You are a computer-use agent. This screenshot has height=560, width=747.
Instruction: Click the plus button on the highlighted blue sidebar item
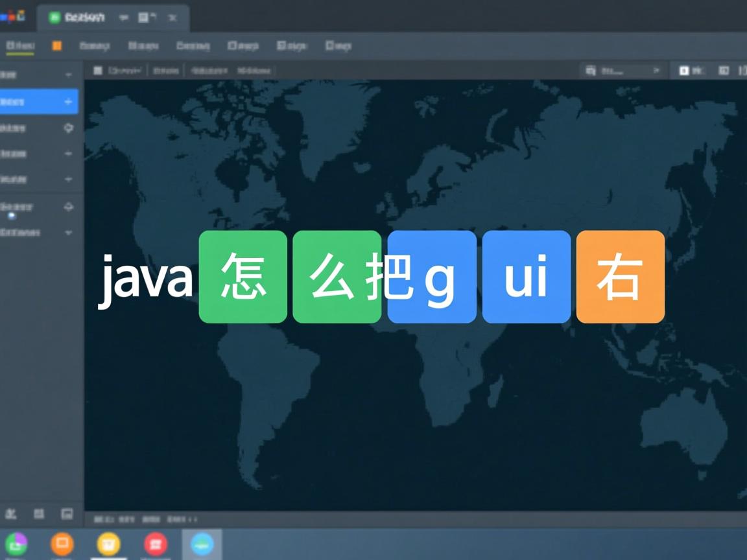click(x=69, y=101)
